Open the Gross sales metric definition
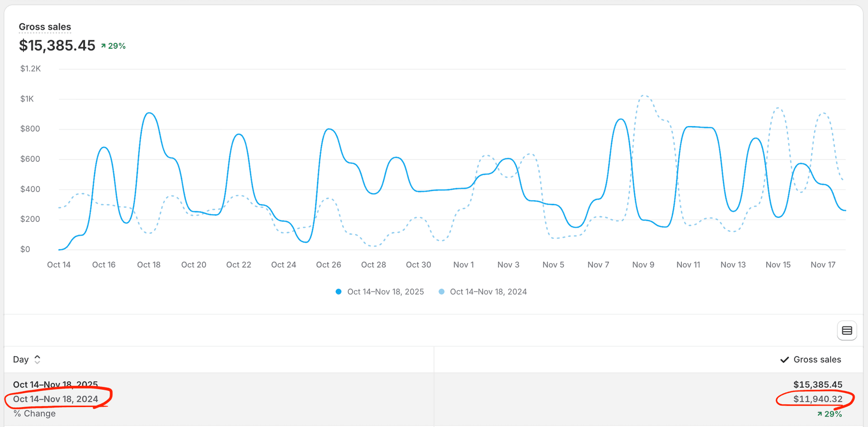Screen dimensions: 868x427 (x=45, y=27)
